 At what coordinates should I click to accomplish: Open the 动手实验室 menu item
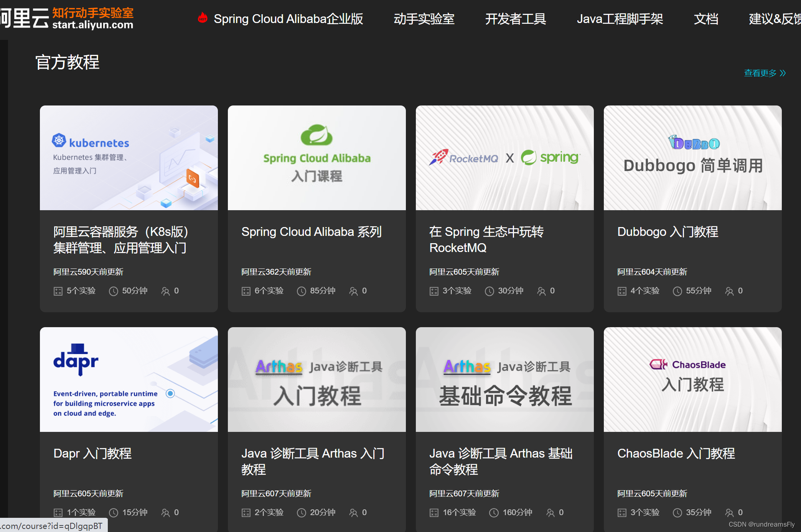point(424,19)
